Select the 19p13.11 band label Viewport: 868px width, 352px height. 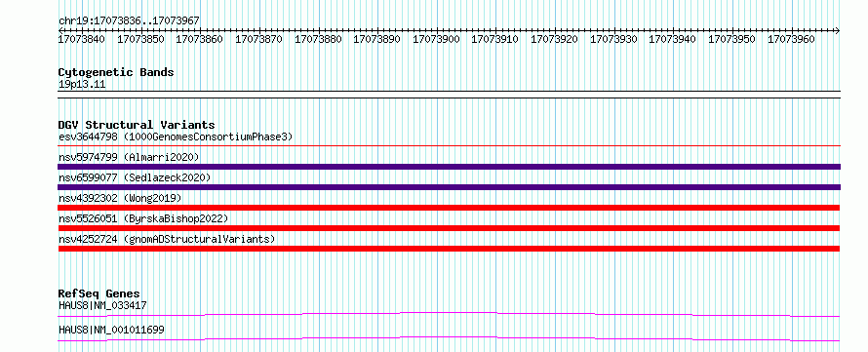click(82, 85)
